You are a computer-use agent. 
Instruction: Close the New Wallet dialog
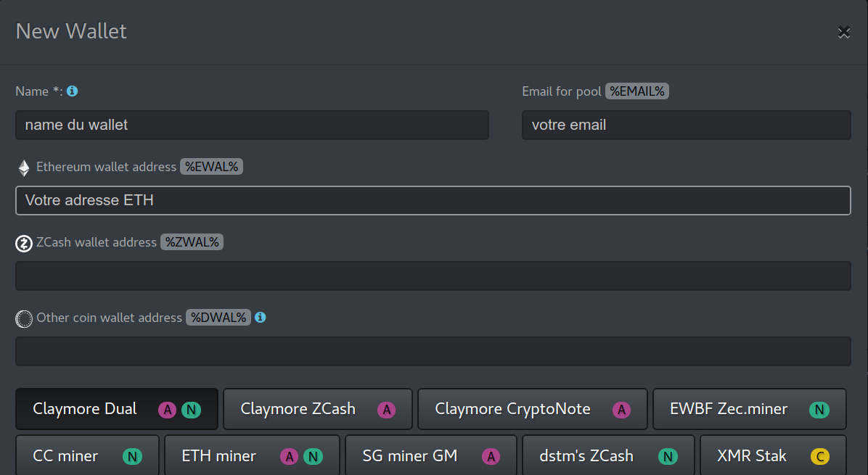843,33
